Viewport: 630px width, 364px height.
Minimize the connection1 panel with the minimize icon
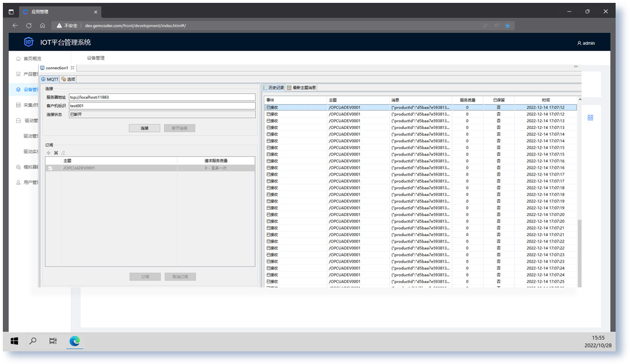(x=575, y=67)
